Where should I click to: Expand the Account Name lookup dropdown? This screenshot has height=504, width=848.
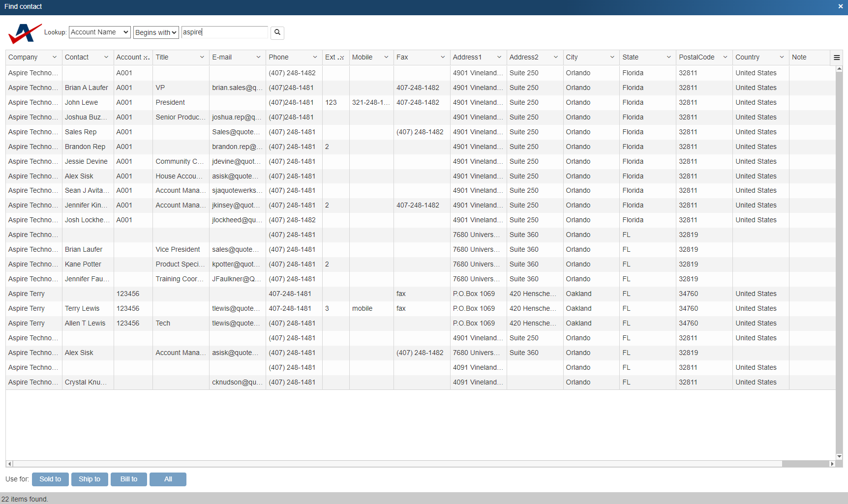point(100,32)
